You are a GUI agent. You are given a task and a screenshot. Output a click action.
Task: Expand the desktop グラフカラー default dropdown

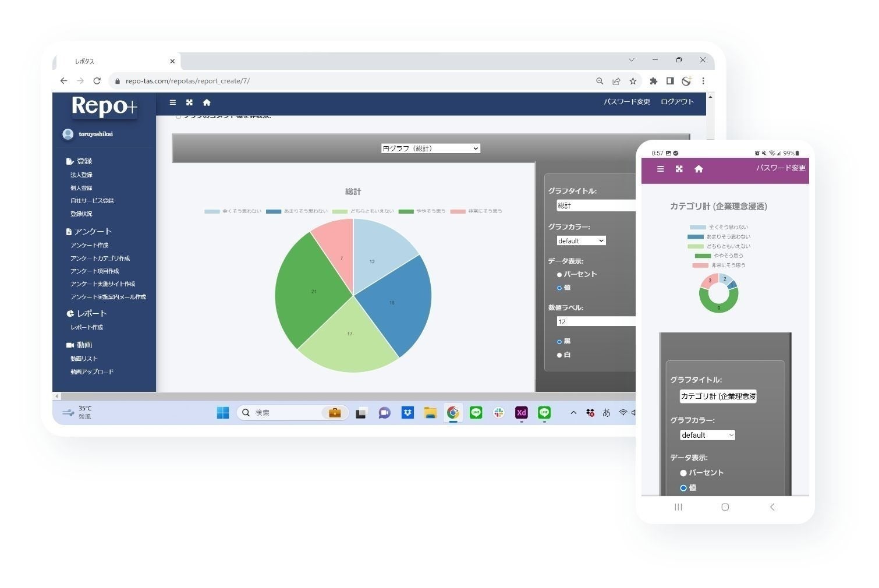581,241
